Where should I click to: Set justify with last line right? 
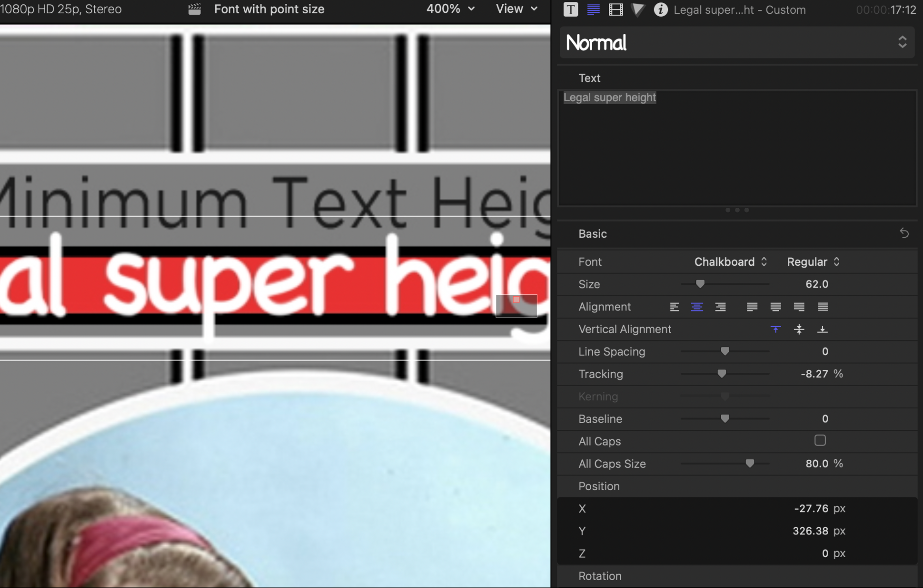point(799,307)
